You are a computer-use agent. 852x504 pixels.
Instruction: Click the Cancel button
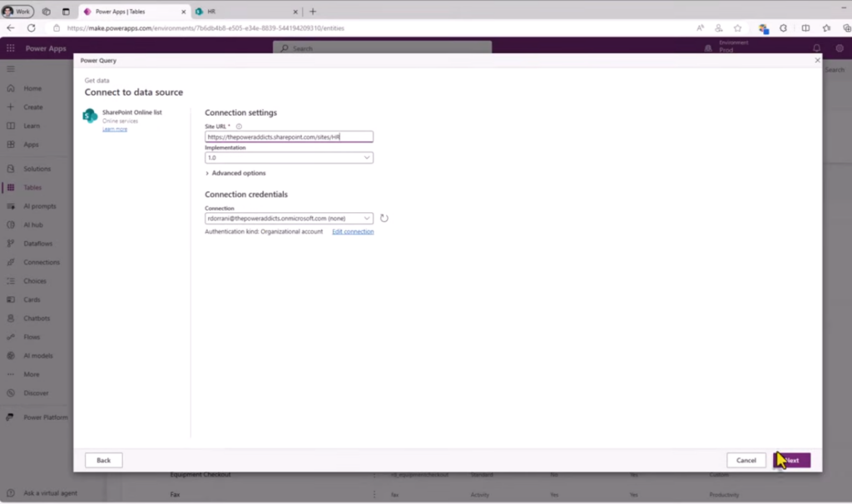click(746, 461)
